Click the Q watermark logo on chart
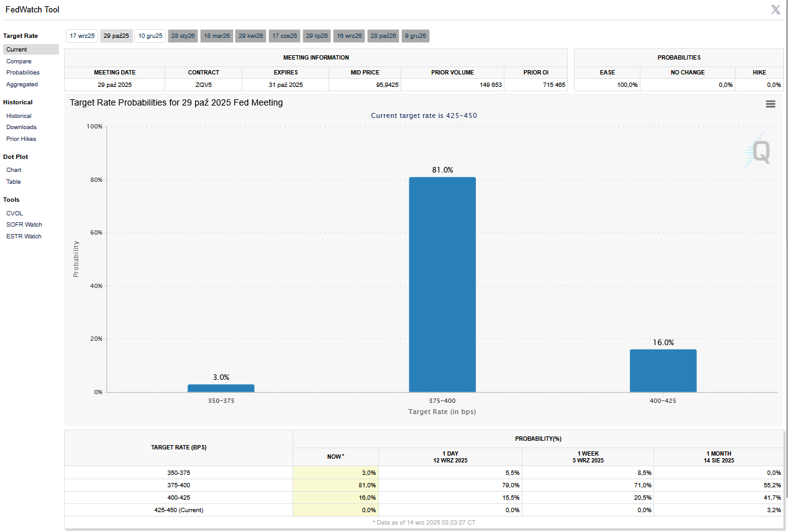 point(759,151)
